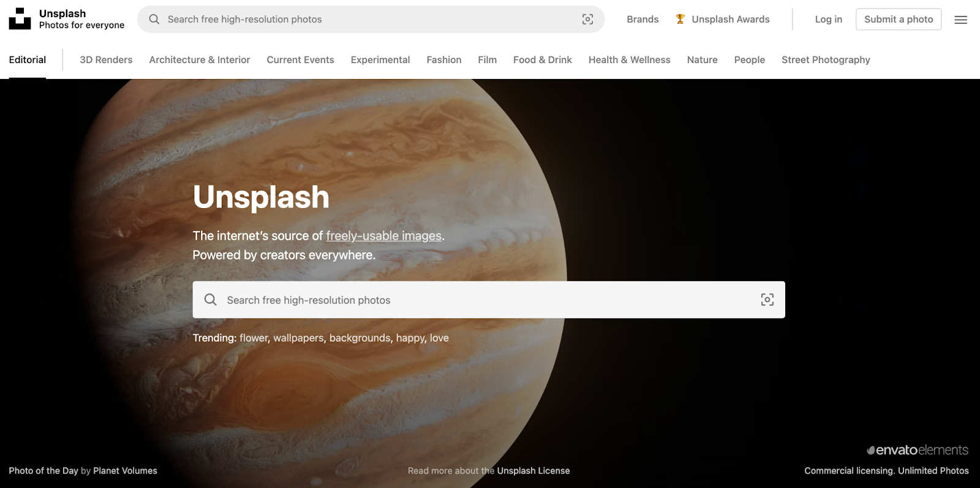Focus the hero search photos field

[489, 299]
